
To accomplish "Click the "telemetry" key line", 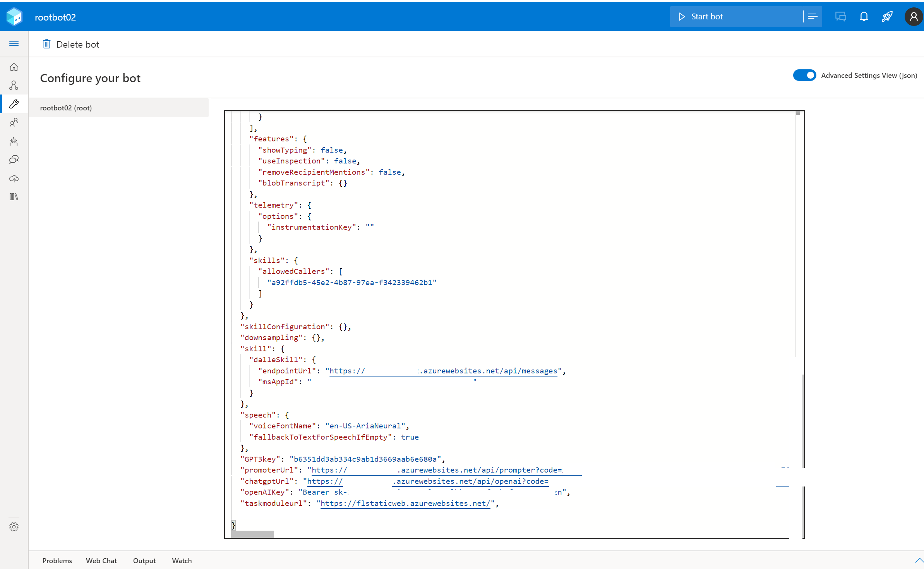I will click(281, 205).
